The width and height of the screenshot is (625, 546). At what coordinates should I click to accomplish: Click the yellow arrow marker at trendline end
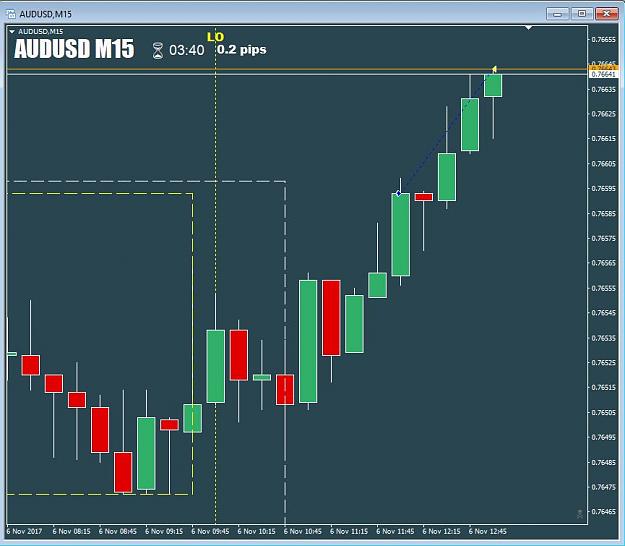494,69
